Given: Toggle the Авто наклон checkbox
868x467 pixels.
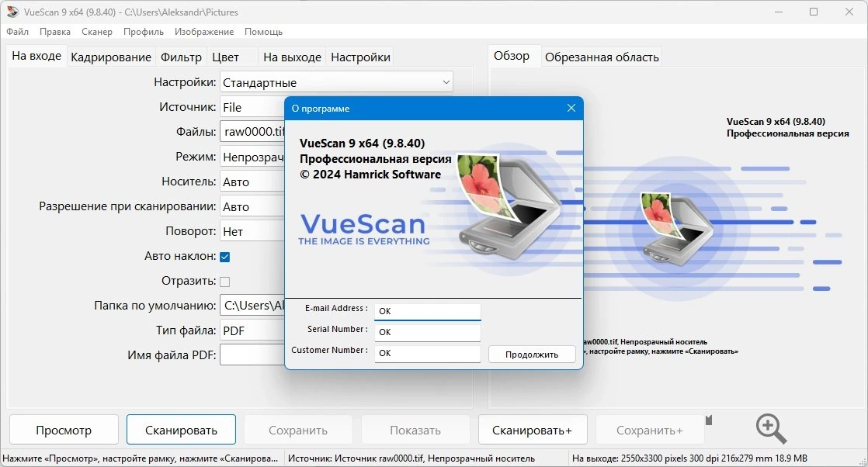Looking at the screenshot, I should pos(224,257).
